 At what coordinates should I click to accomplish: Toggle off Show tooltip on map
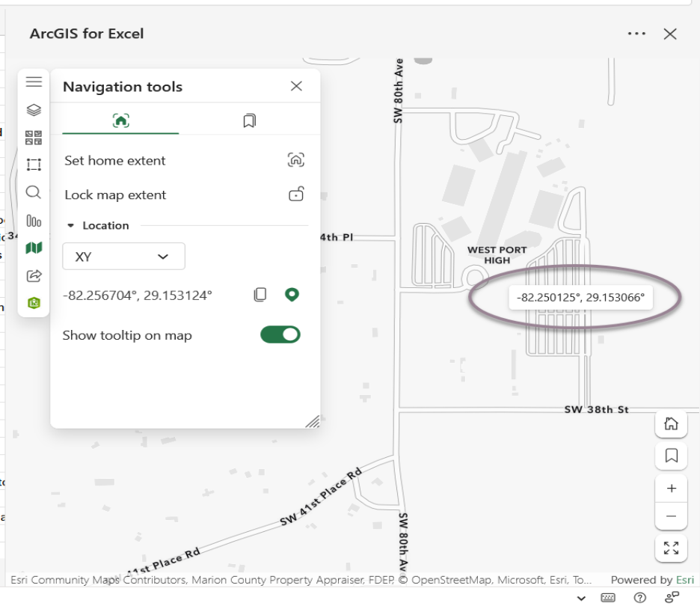tap(280, 334)
